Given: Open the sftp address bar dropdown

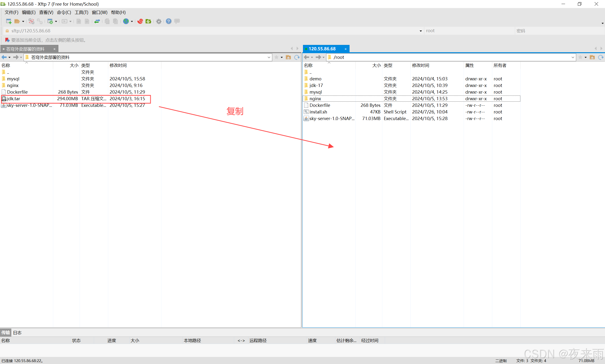Looking at the screenshot, I should point(421,31).
